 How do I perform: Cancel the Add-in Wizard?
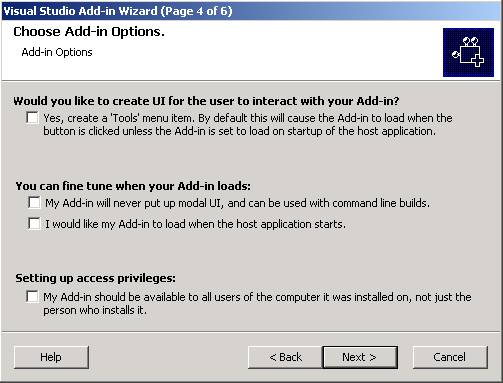pyautogui.click(x=450, y=357)
